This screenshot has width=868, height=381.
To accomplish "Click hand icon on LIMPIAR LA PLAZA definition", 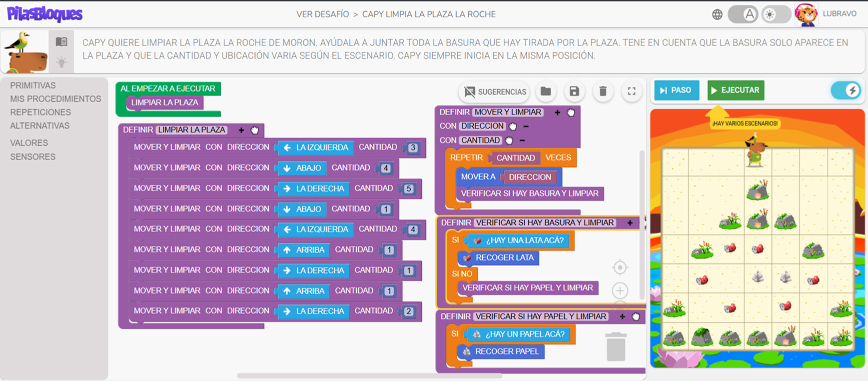I will (255, 130).
